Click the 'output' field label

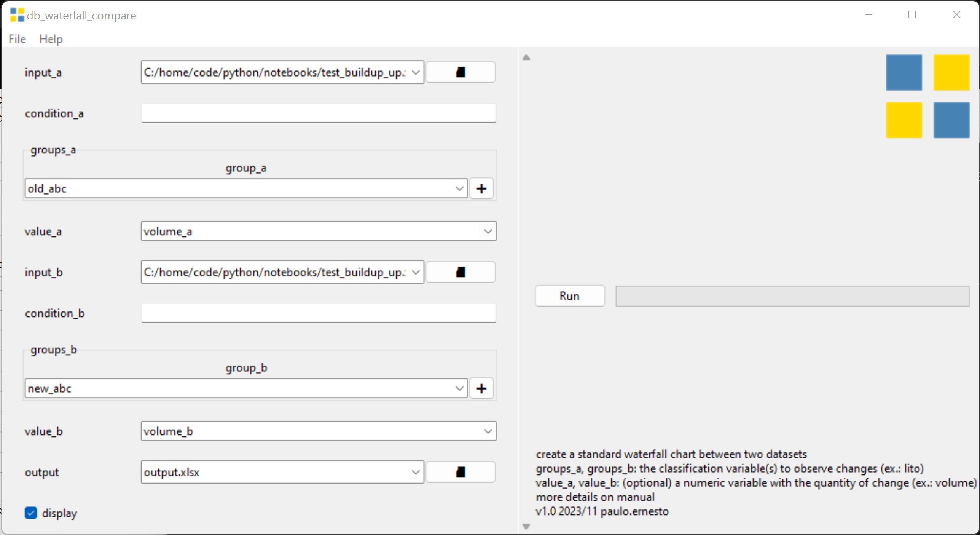[x=42, y=473]
